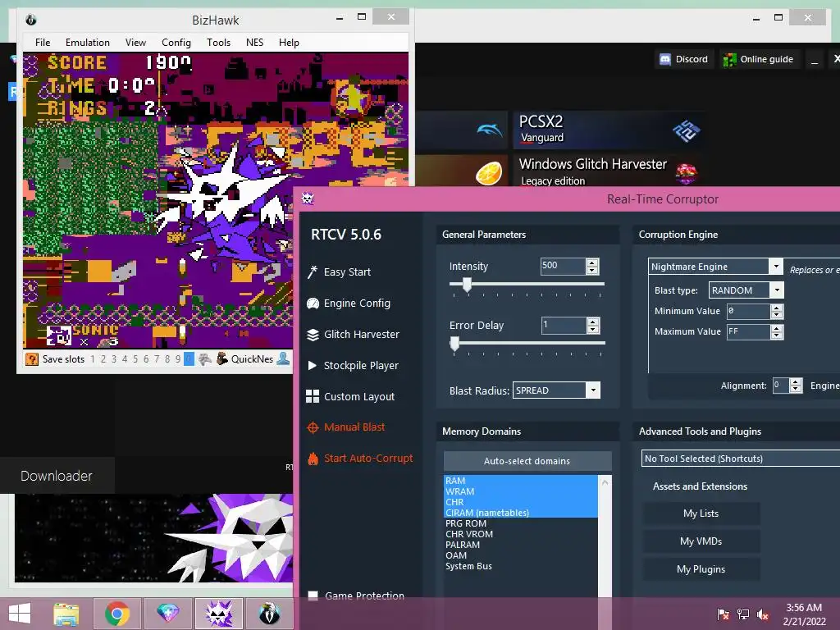
Task: Click RTC launcher gem icon in taskbar
Action: tap(167, 614)
